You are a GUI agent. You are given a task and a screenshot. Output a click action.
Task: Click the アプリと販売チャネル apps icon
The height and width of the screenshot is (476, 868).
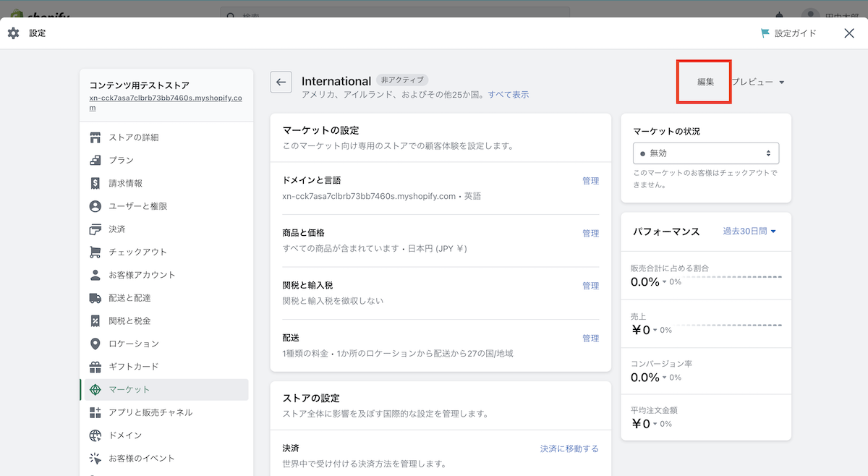tap(95, 412)
